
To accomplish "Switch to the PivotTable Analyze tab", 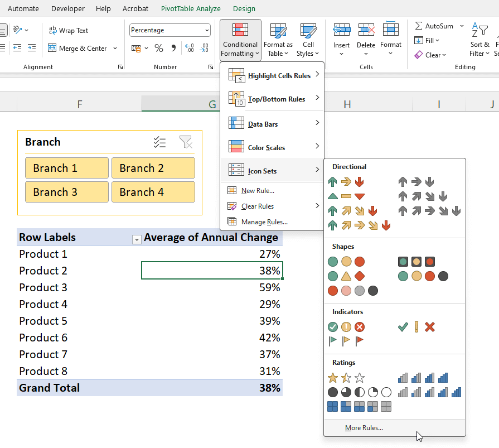I will [191, 8].
